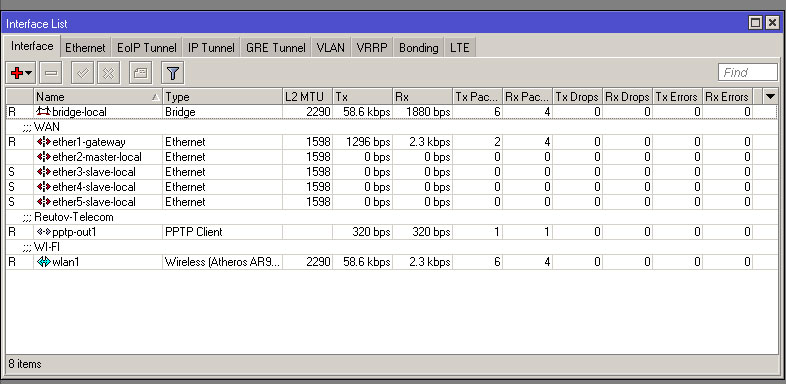Image resolution: width=786 pixels, height=384 pixels.
Task: Click the Find search field
Action: click(747, 72)
